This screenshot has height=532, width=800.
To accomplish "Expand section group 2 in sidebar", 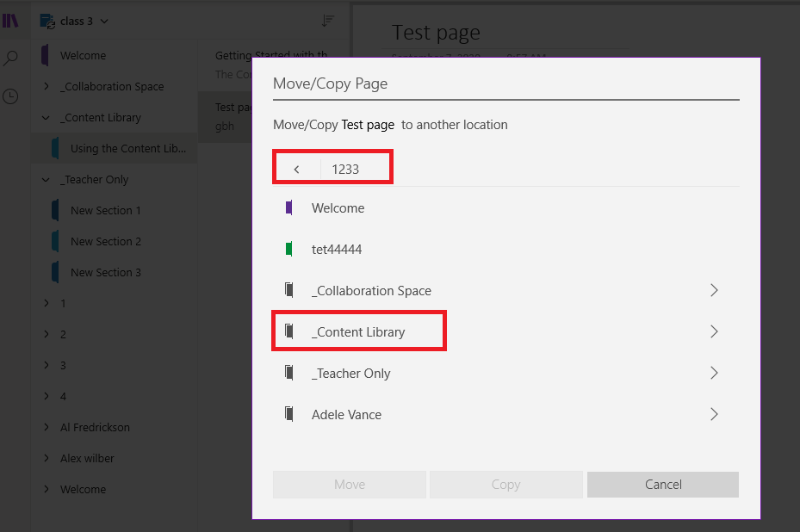I will coord(47,334).
